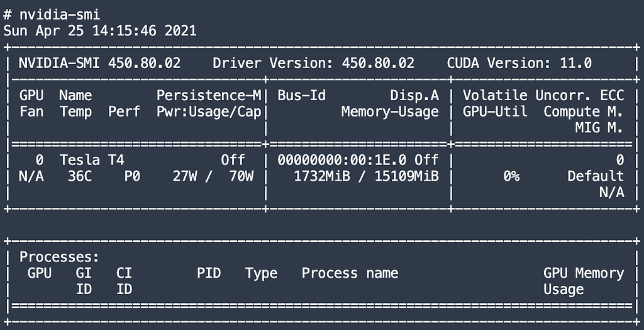Click the 'CI' column header
The image size is (644, 330).
tap(124, 273)
